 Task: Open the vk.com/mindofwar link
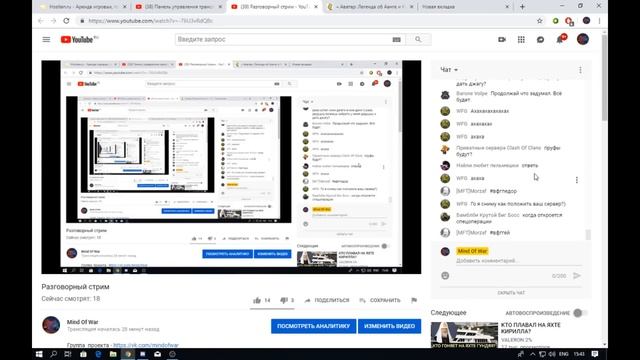(146, 345)
